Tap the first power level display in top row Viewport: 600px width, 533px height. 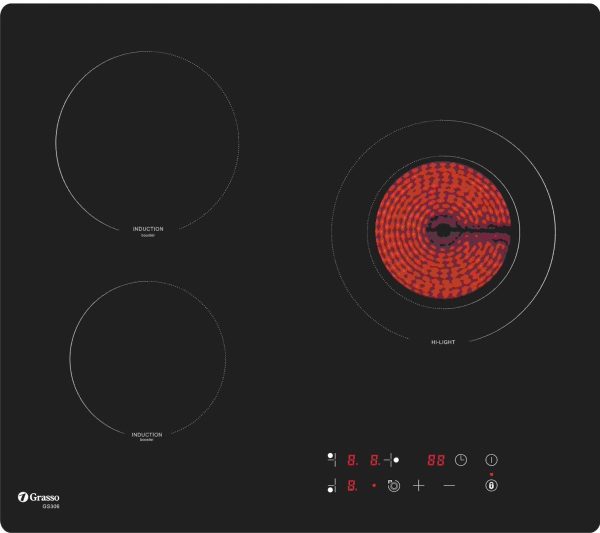pyautogui.click(x=352, y=460)
